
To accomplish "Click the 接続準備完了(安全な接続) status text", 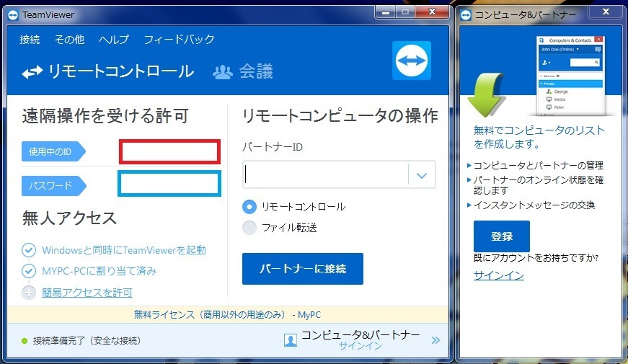I will coord(87,341).
